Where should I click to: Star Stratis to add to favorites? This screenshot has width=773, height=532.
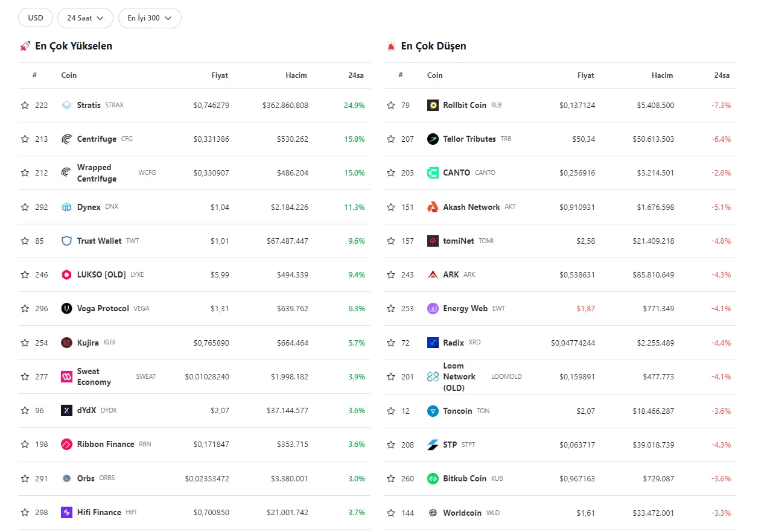25,106
